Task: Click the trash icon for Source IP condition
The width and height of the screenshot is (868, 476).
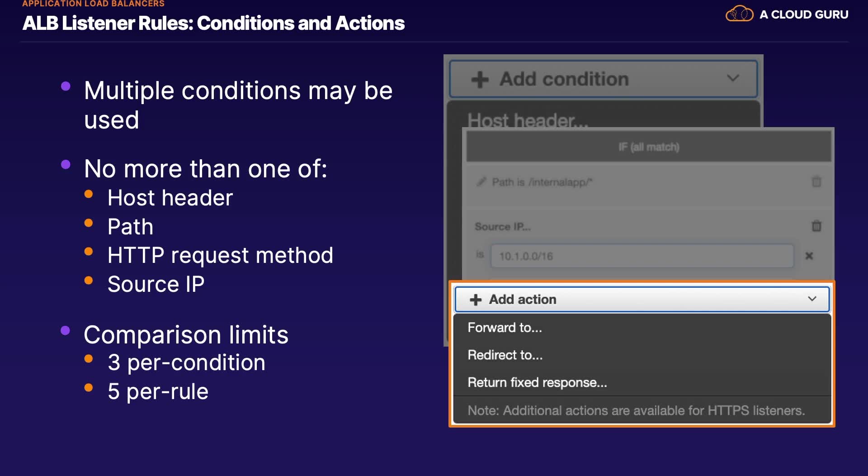Action: 816,226
